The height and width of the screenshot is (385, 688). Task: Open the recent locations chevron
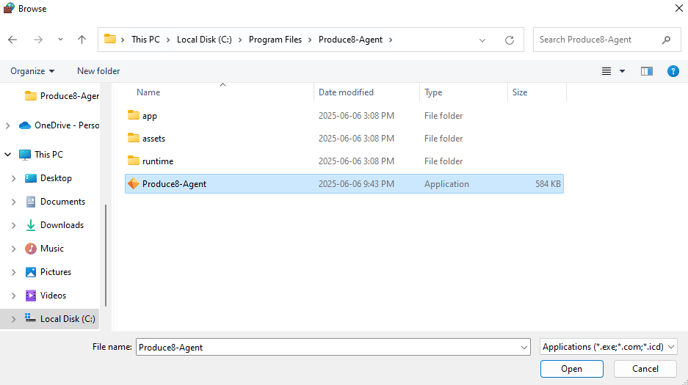click(60, 40)
